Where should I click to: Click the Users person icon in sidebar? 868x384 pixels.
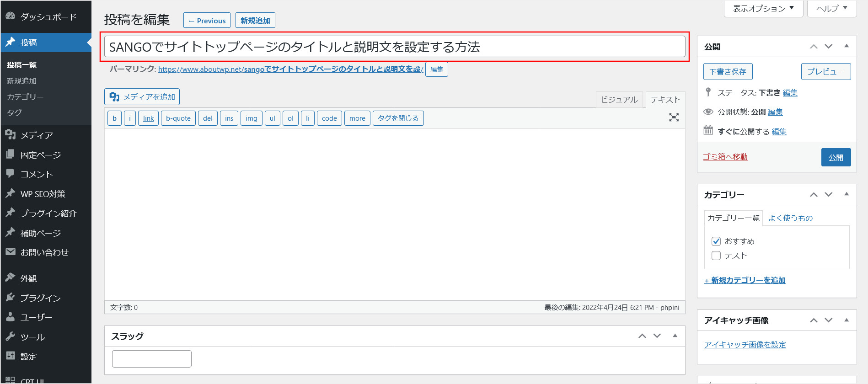(x=10, y=317)
